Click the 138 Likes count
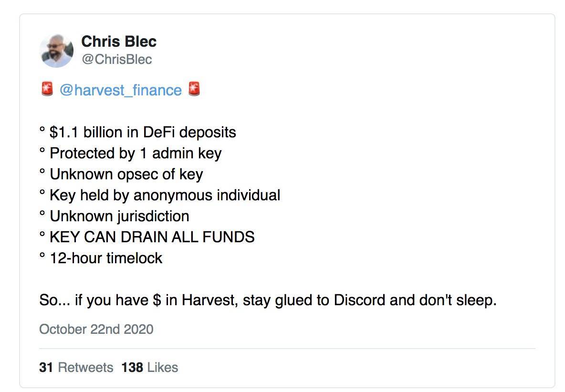 pyautogui.click(x=133, y=367)
